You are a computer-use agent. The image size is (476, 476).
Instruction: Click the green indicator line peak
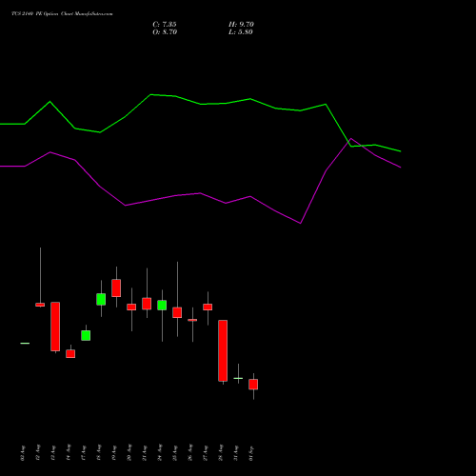[150, 94]
